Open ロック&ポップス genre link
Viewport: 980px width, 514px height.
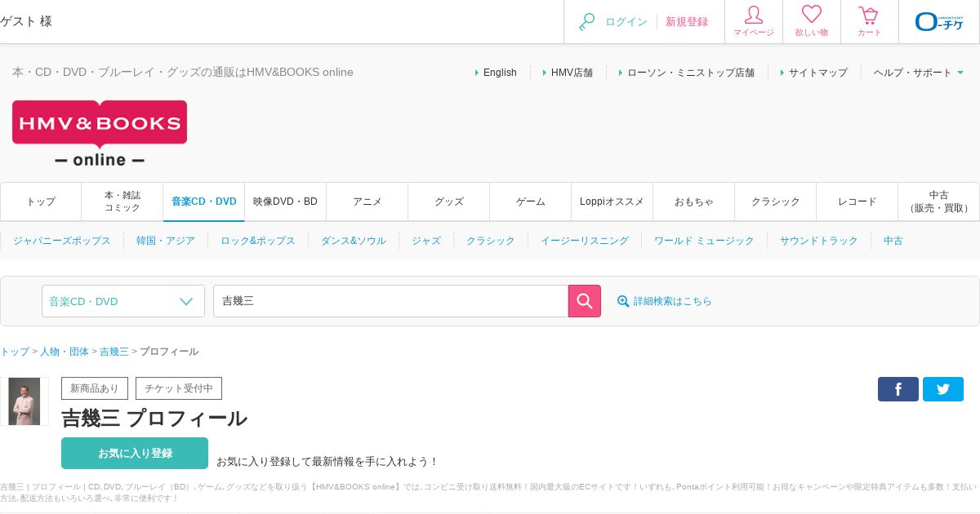[x=258, y=241]
